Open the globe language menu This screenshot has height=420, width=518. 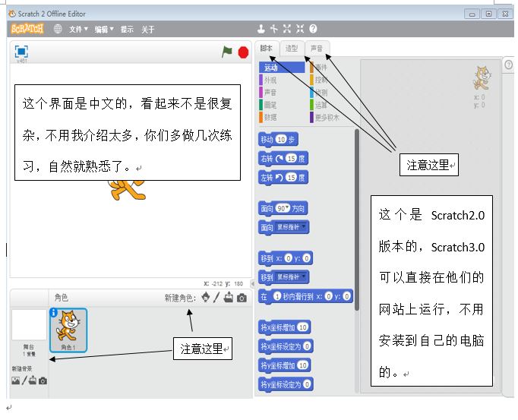coord(58,29)
